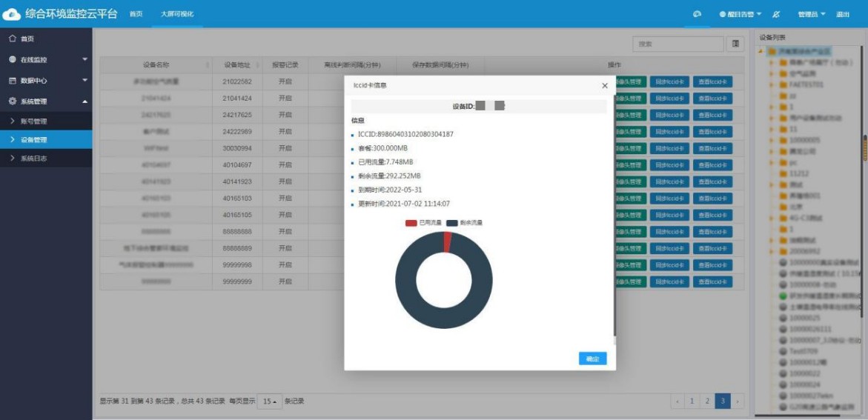Open 账号管理 in the sidebar

pos(33,121)
